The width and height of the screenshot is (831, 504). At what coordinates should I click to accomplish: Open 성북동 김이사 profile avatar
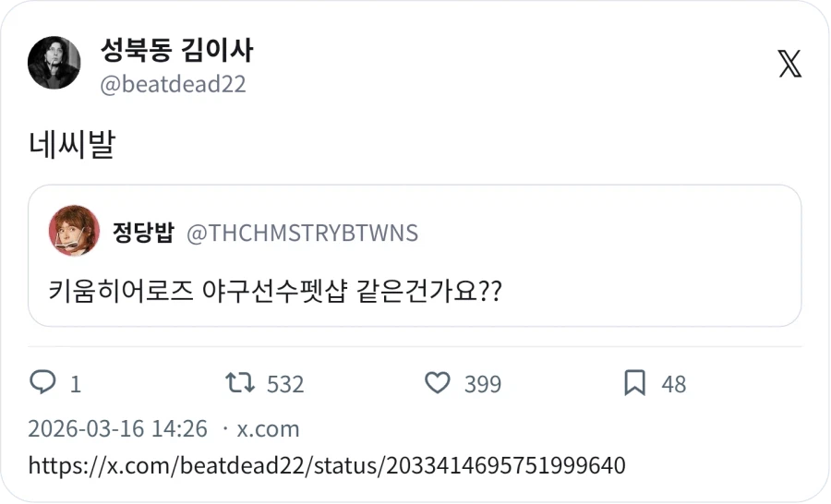54,63
